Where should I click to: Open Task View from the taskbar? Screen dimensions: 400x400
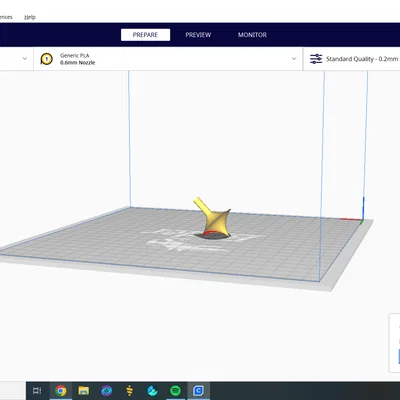click(37, 390)
